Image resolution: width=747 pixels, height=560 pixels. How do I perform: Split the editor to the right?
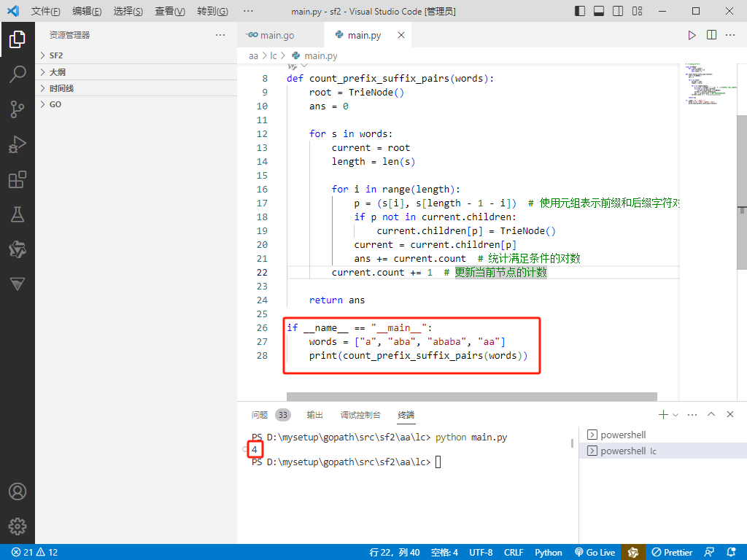[711, 35]
